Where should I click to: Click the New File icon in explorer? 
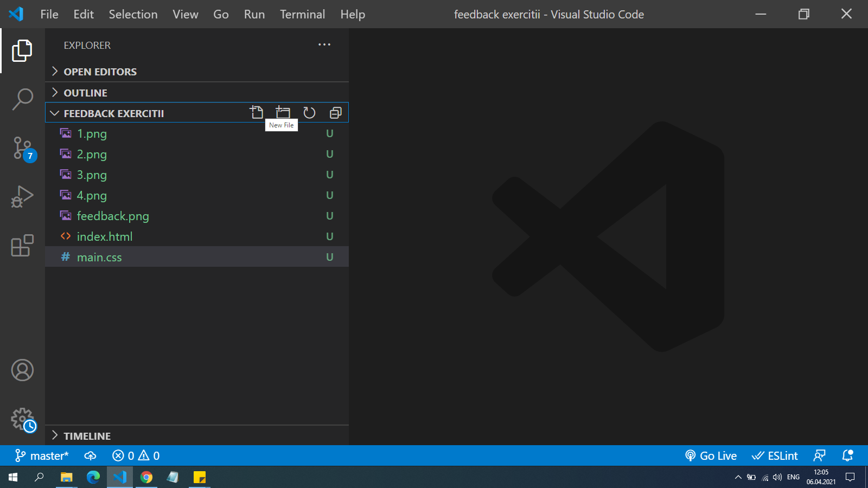257,113
